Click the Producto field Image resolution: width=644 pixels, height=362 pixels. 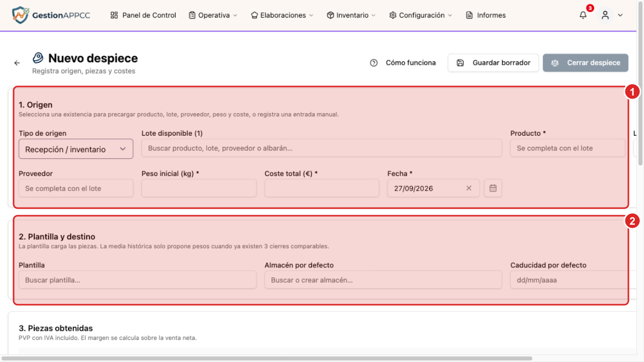coord(568,148)
